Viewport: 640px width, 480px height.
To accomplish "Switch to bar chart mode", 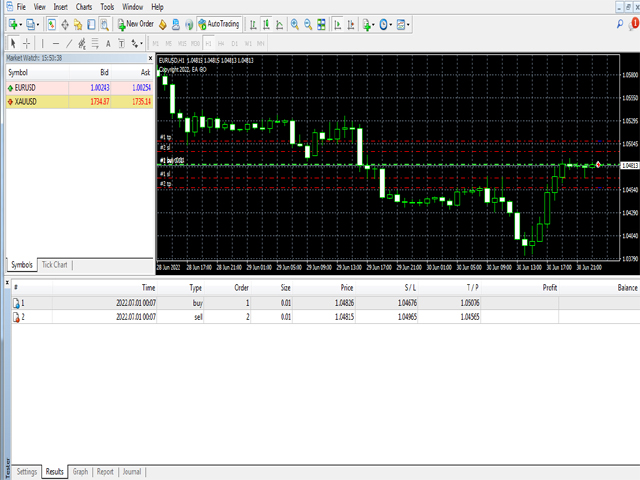I will pyautogui.click(x=253, y=24).
